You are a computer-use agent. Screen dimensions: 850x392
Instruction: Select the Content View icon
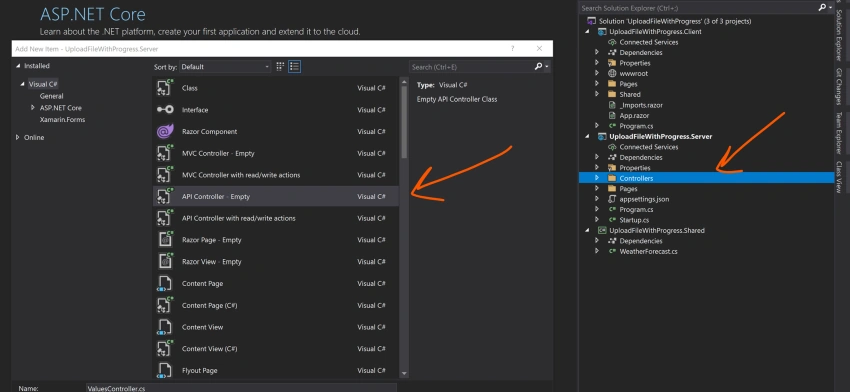[165, 327]
